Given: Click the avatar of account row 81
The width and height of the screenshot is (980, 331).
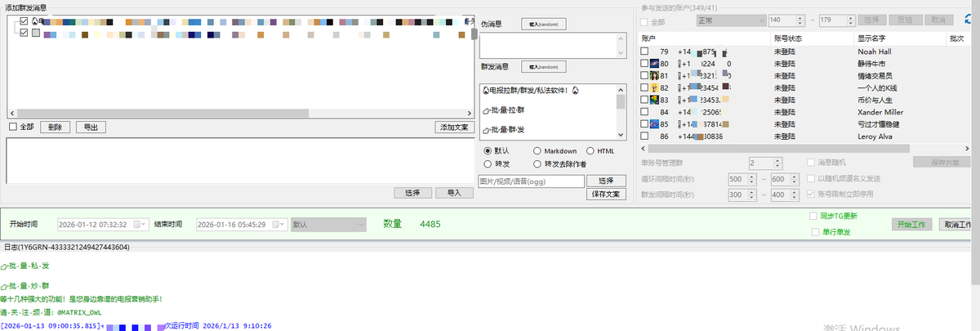Looking at the screenshot, I should tap(654, 75).
